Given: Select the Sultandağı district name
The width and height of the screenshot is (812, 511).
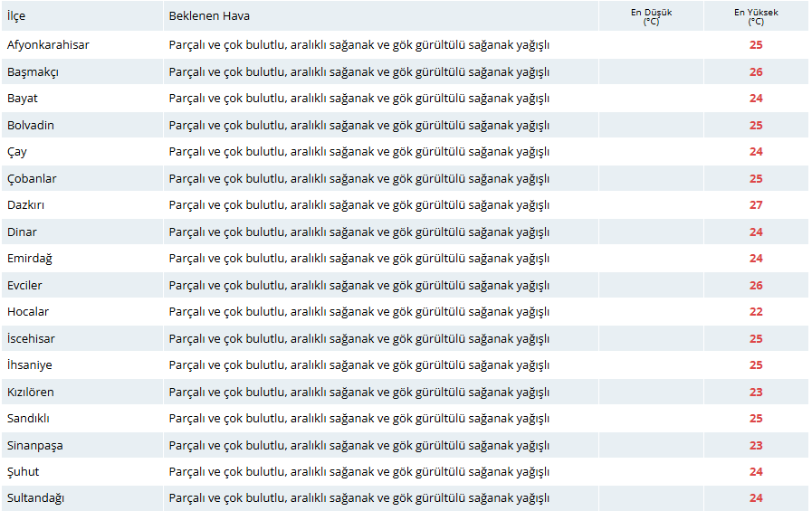Looking at the screenshot, I should coord(35,498).
